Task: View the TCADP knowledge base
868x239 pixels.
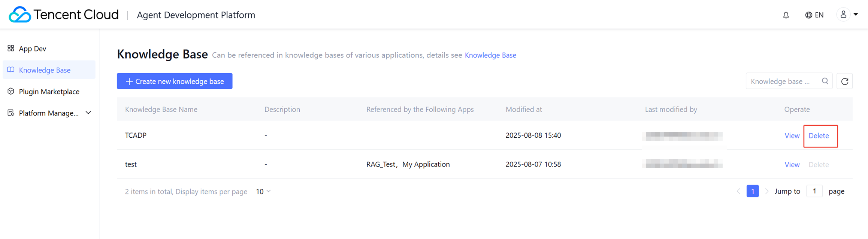Action: click(792, 136)
